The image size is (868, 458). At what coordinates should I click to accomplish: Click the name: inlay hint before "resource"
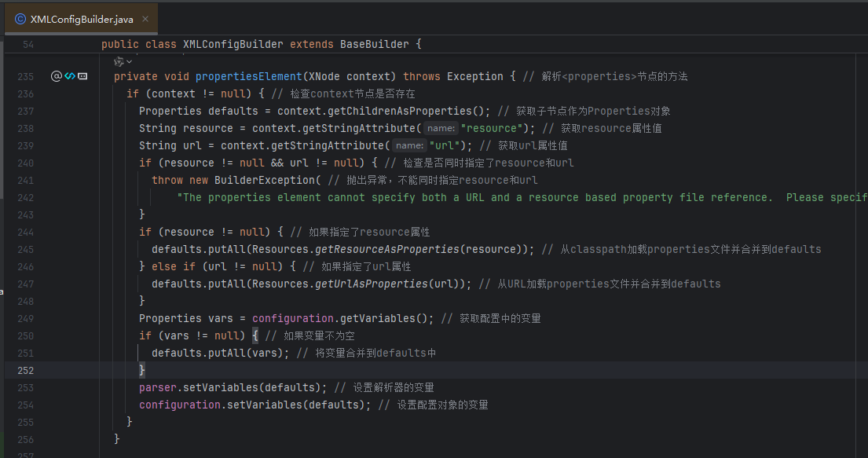tap(441, 128)
